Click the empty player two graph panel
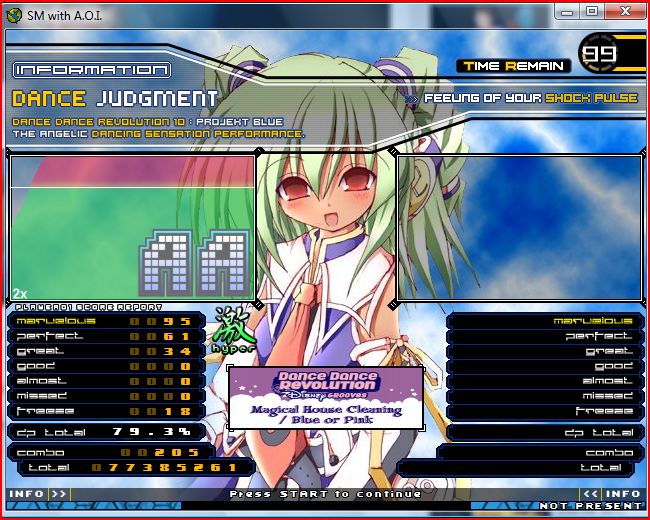 519,227
